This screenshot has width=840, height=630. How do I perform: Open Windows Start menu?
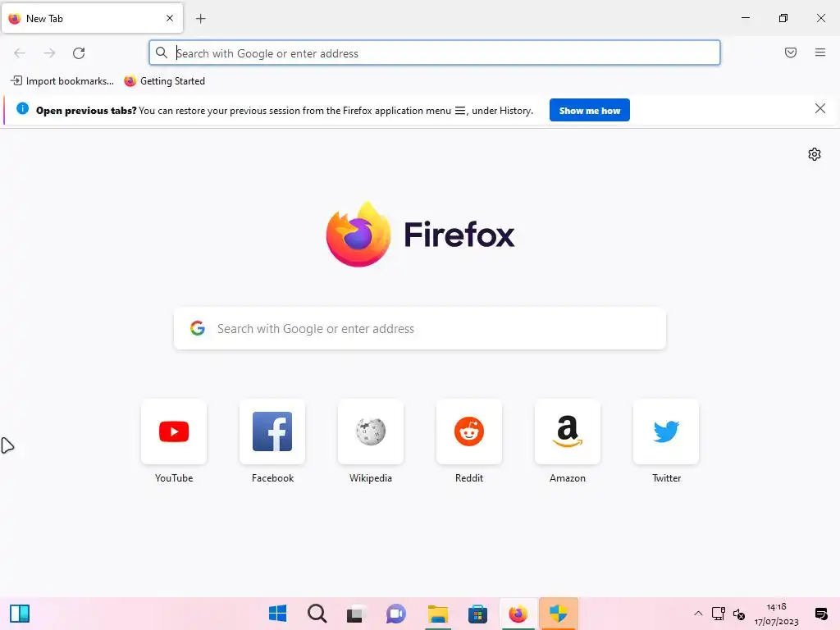pos(277,614)
